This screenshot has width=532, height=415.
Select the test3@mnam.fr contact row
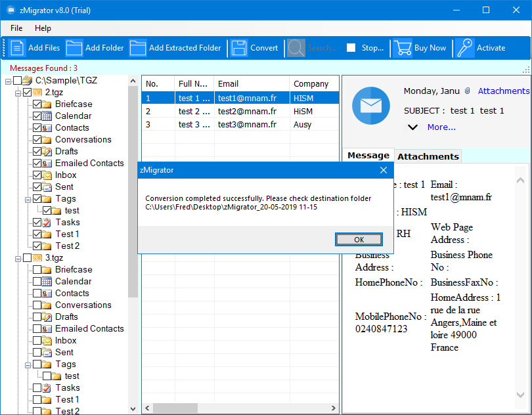tap(240, 125)
